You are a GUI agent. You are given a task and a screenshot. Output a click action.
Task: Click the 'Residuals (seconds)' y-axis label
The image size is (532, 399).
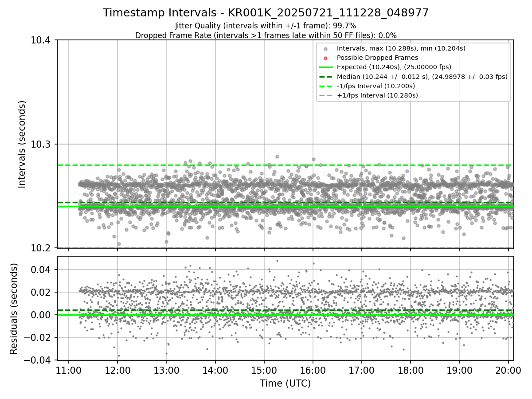point(14,309)
